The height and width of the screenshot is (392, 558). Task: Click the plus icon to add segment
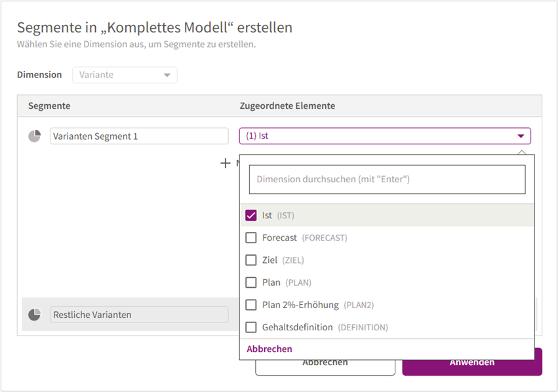(226, 163)
